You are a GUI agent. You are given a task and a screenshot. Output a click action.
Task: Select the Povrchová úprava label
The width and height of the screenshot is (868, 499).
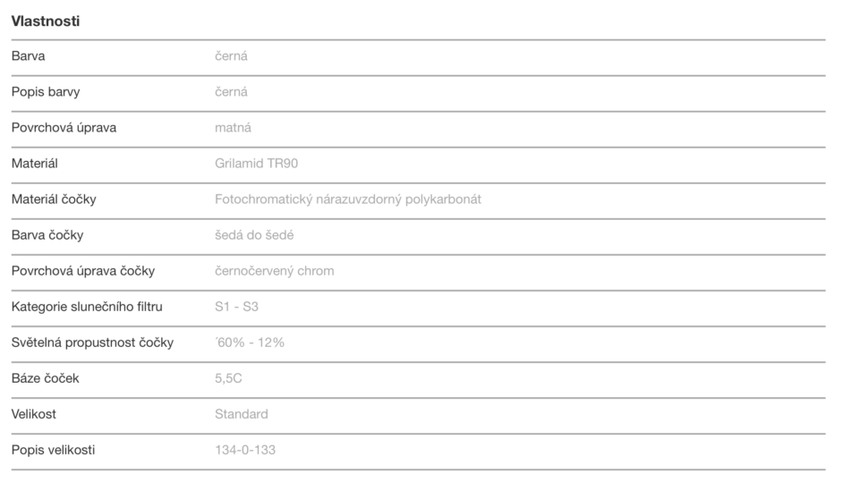point(64,128)
